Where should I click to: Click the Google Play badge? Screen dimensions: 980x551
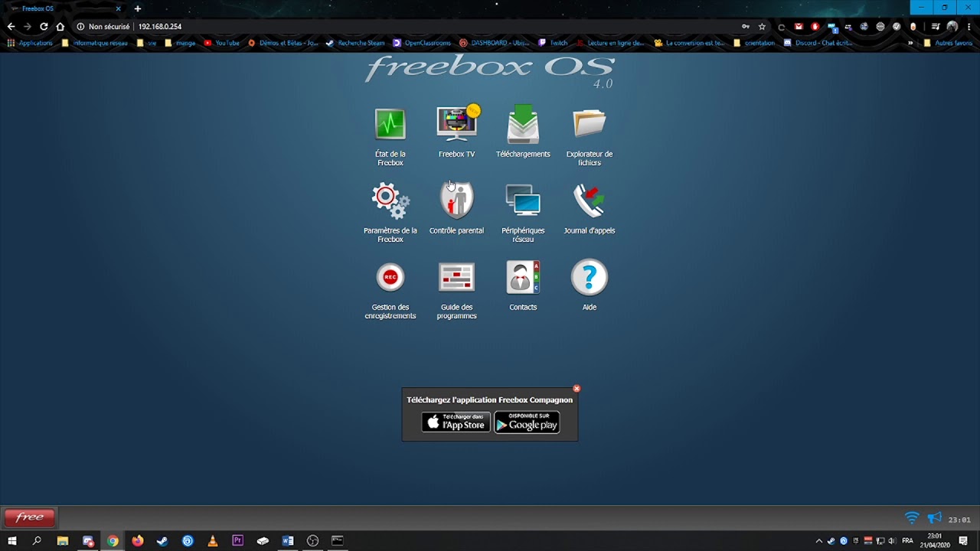pyautogui.click(x=527, y=422)
